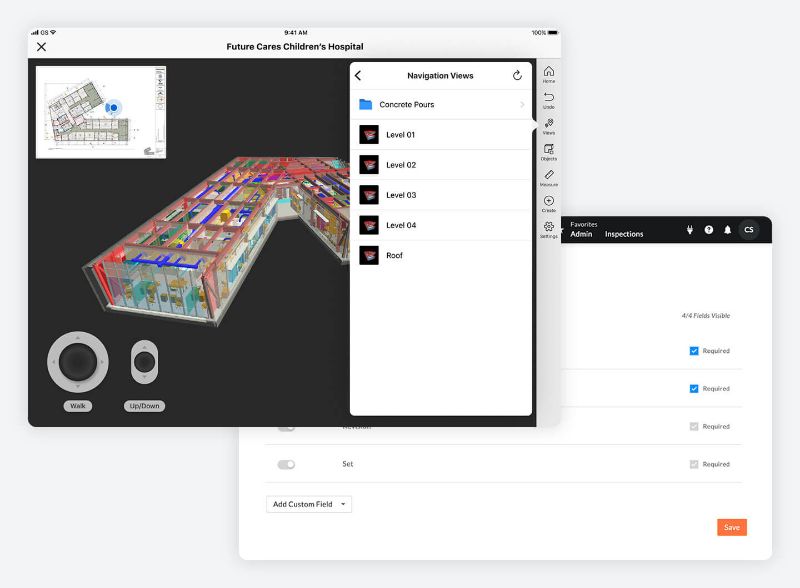Click the Undo icon in the right sidebar
This screenshot has width=800, height=588.
point(549,97)
